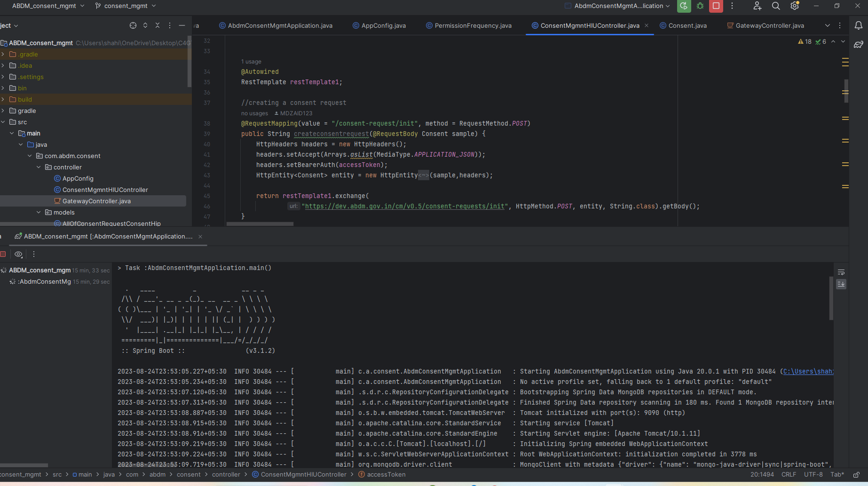This screenshot has height=486, width=868.
Task: Open the consent_mgmt branch dropdown
Action: (x=126, y=6)
